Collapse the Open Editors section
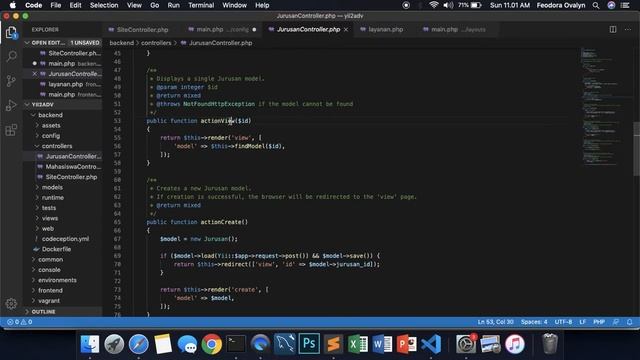The height and width of the screenshot is (360, 640). 27,42
